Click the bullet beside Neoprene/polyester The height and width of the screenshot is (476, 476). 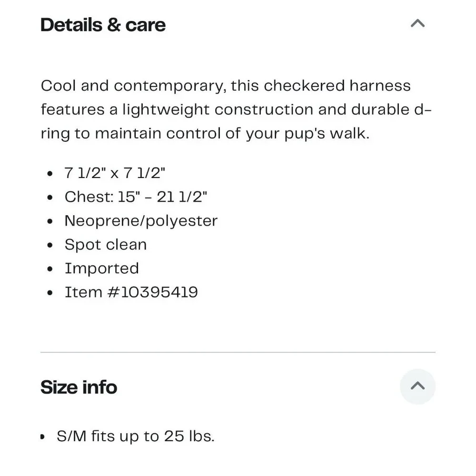(x=50, y=221)
